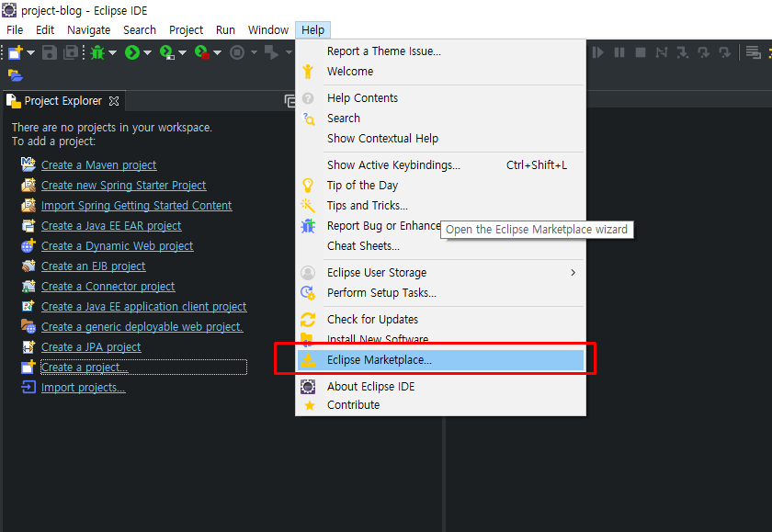
Task: Choose Tip of the Day
Action: coord(440,185)
